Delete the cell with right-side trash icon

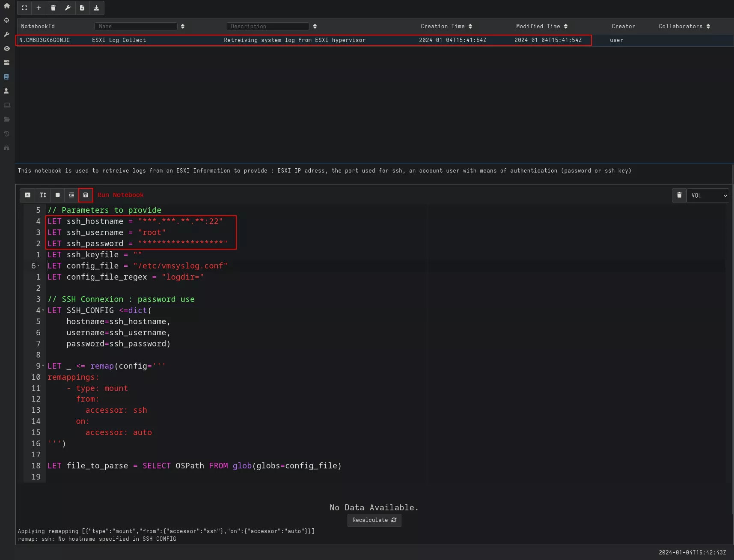pos(679,195)
